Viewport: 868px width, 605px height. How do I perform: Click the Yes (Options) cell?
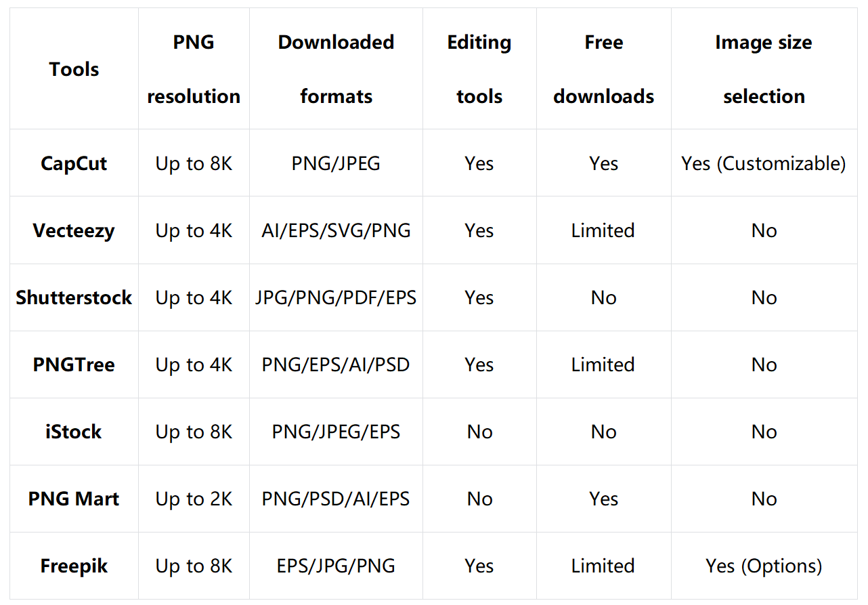click(x=764, y=566)
